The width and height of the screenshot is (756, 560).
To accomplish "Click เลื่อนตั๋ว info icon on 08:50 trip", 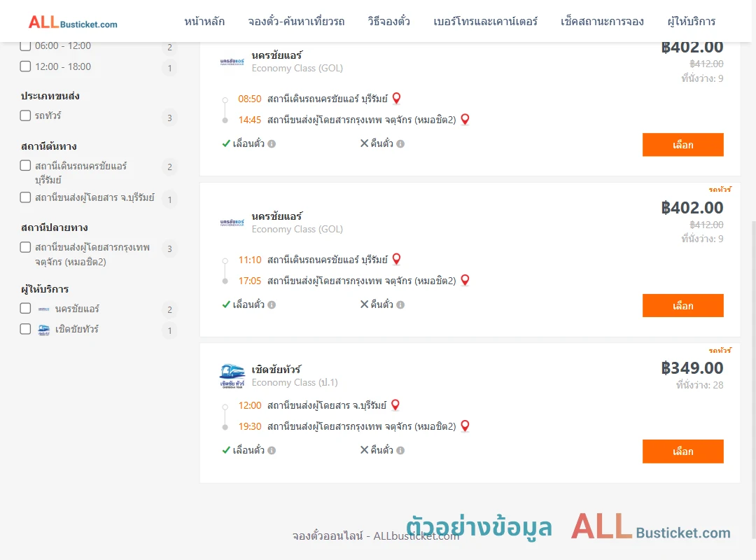I will click(x=272, y=143).
